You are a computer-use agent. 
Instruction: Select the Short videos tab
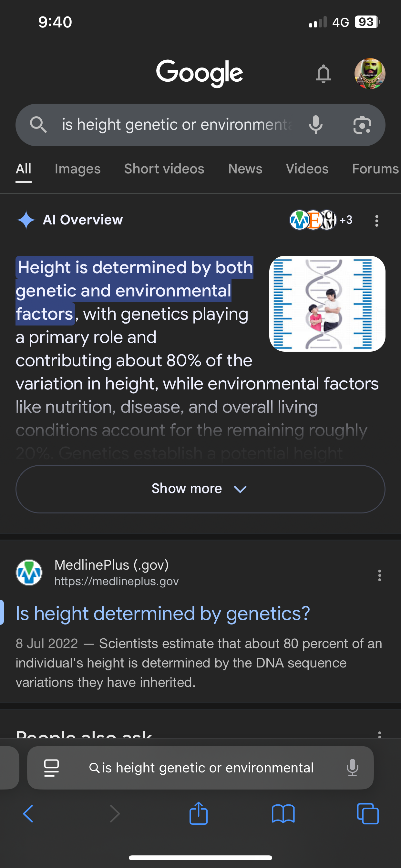[164, 169]
